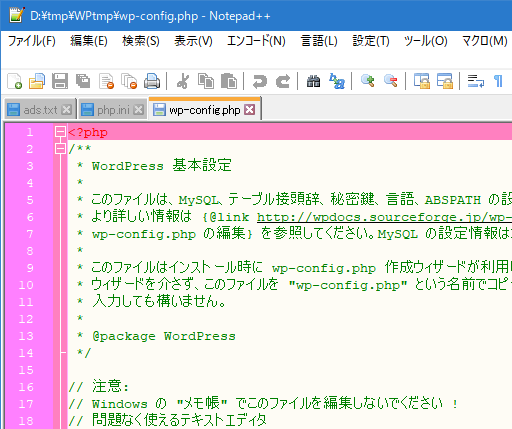Toggle synchronized vertical scrolling icon
This screenshot has height=429, width=512.
(422, 81)
